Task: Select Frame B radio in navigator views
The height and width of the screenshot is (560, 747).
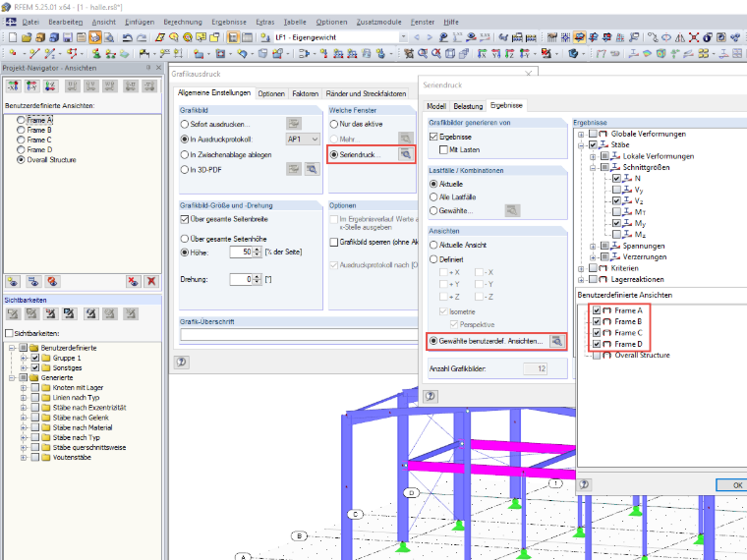Action: point(21,130)
